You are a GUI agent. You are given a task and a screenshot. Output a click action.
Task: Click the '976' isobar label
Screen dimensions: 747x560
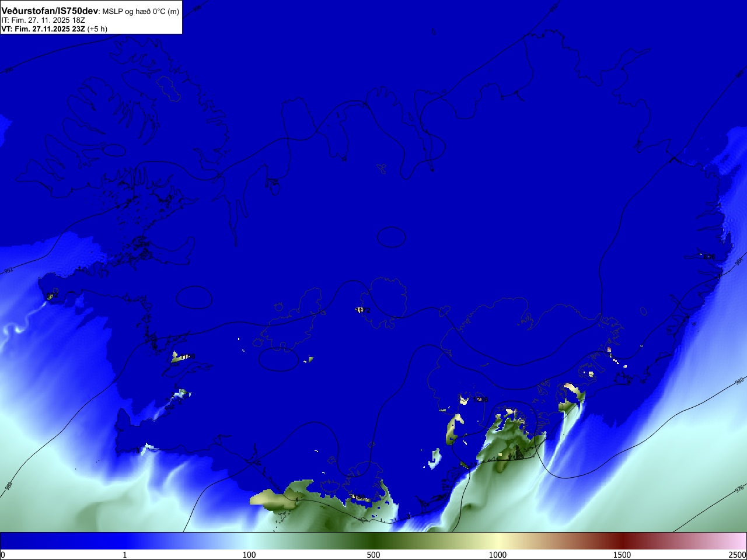pos(739,488)
